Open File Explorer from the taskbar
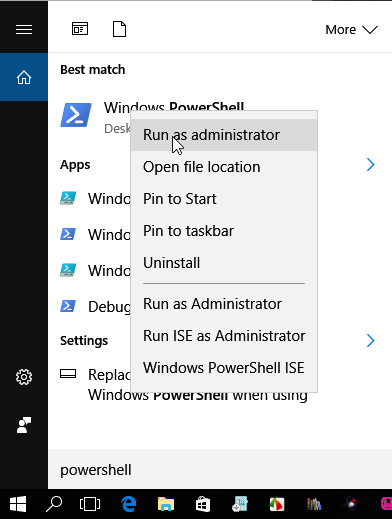This screenshot has width=392, height=519. click(x=166, y=504)
